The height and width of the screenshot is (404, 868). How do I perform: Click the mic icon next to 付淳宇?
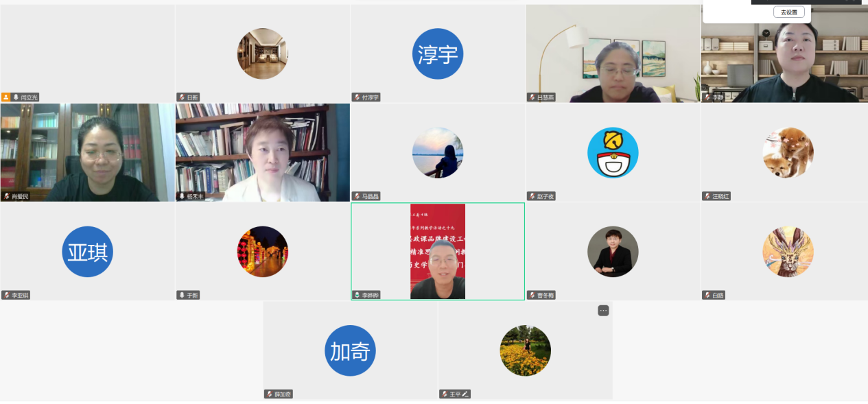[357, 97]
